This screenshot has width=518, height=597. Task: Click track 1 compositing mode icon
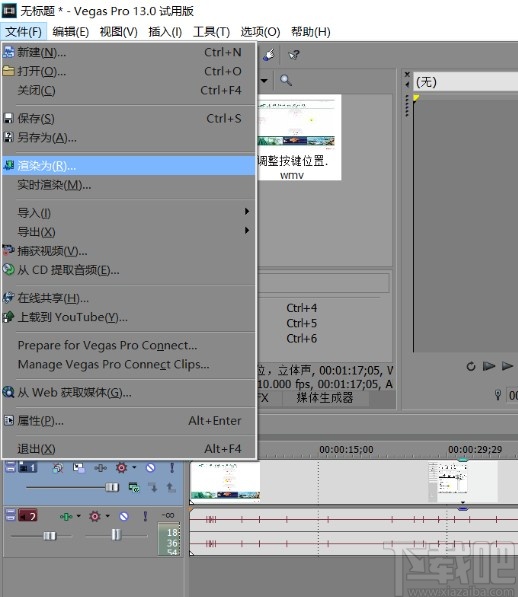click(134, 487)
